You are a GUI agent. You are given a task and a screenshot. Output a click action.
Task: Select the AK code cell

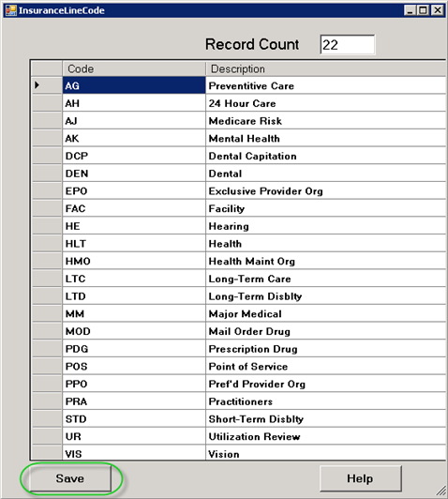click(134, 138)
